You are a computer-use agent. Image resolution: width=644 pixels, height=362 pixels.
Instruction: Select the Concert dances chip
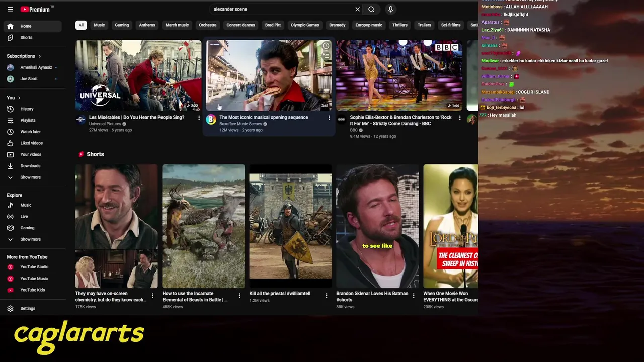240,25
